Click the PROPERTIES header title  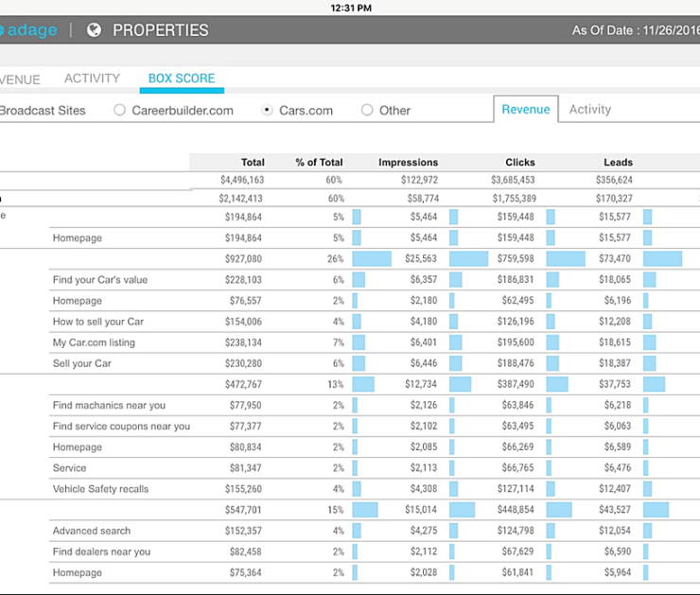pyautogui.click(x=160, y=30)
